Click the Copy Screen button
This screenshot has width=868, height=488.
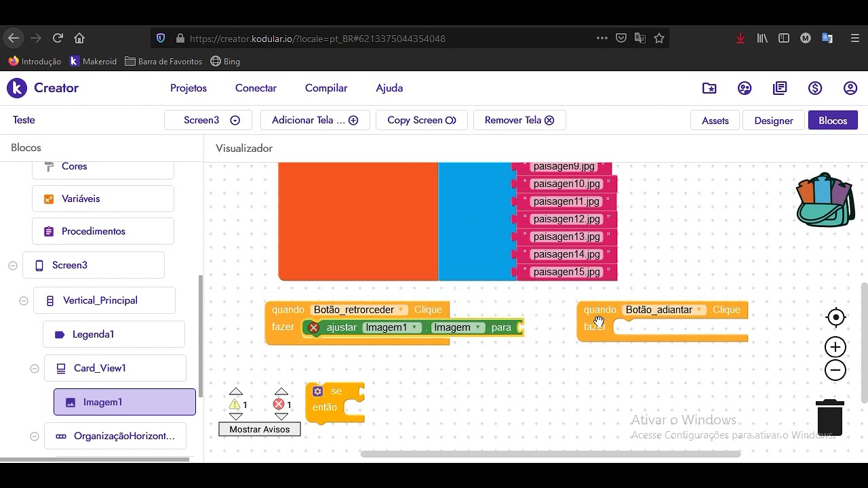click(421, 120)
